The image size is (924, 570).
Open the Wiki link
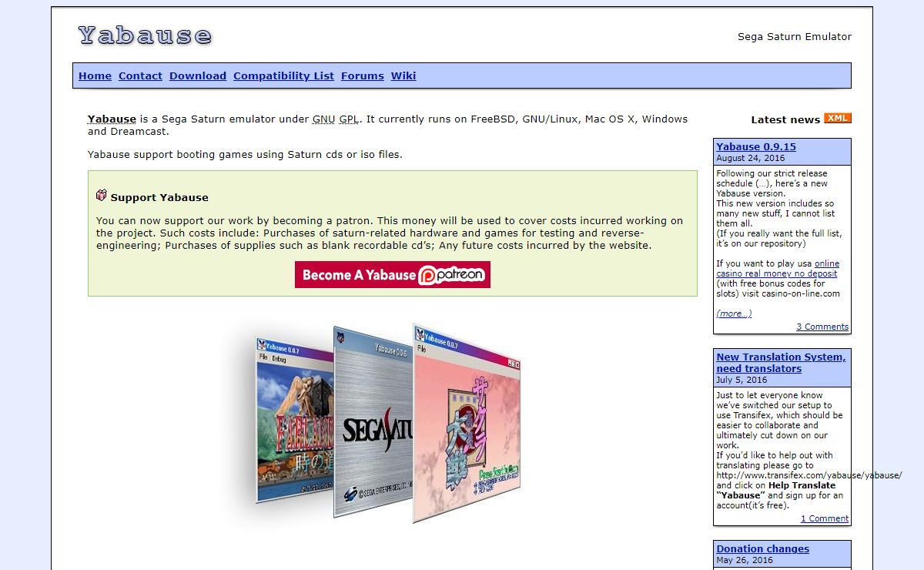403,75
